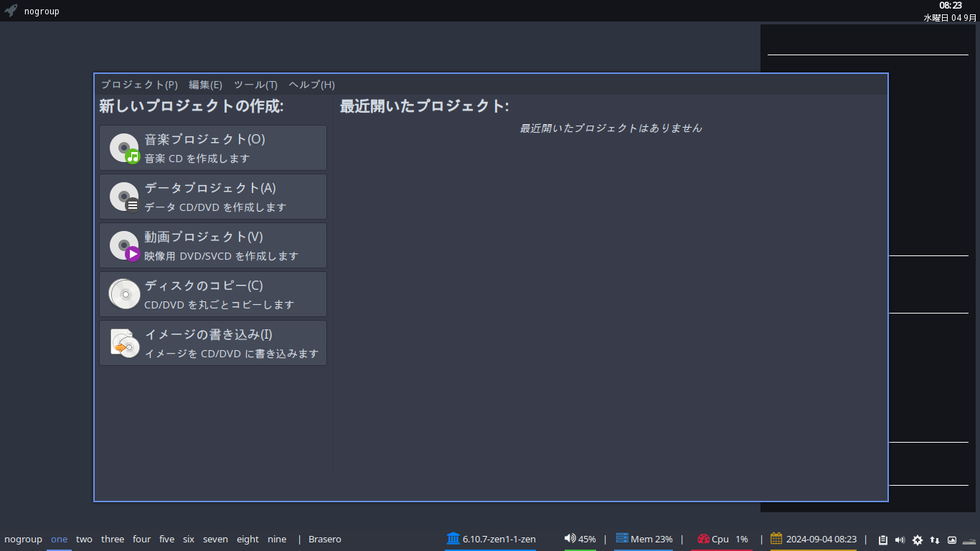This screenshot has width=980, height=551.
Task: Click the network up/down arrows tray icon
Action: coord(935,540)
